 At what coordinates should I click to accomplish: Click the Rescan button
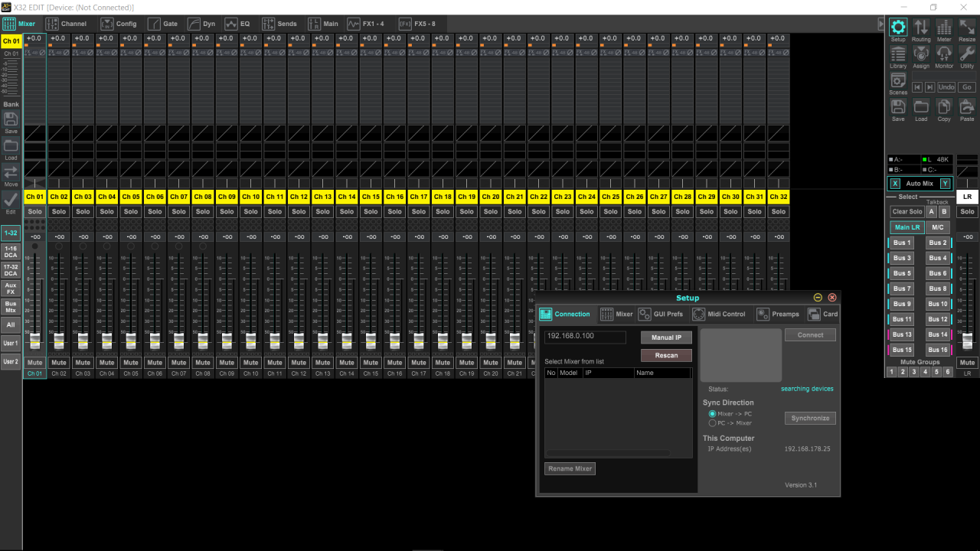pos(666,355)
